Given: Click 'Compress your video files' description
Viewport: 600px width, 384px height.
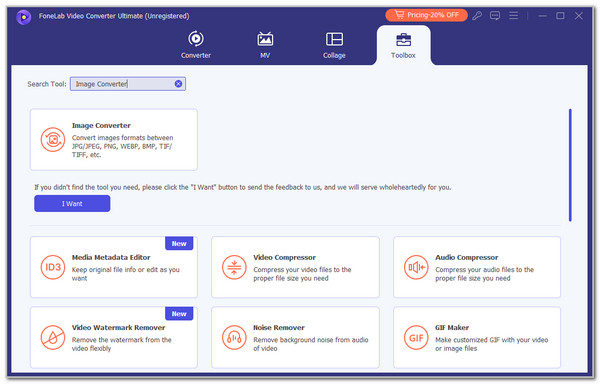Looking at the screenshot, I should [x=302, y=274].
